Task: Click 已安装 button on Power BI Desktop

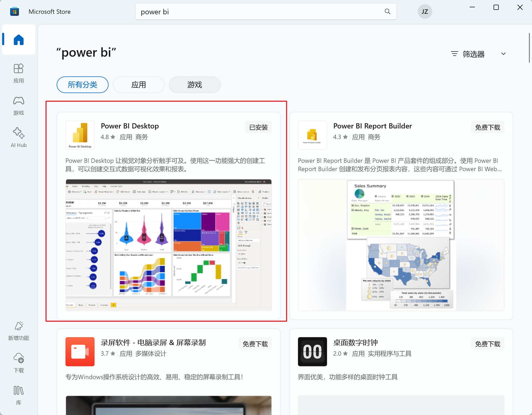Action: 258,127
